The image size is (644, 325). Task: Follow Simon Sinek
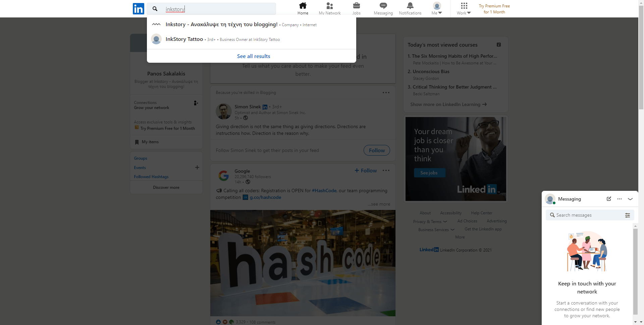pos(376,150)
